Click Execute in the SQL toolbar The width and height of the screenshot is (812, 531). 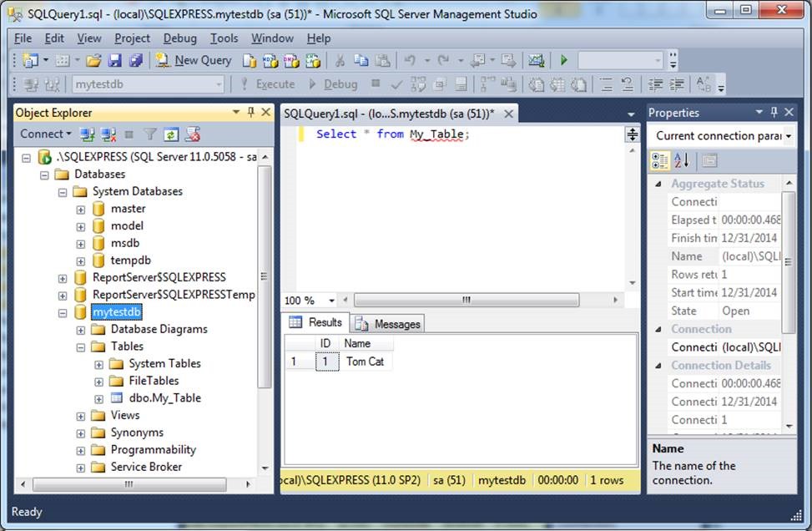pyautogui.click(x=268, y=84)
